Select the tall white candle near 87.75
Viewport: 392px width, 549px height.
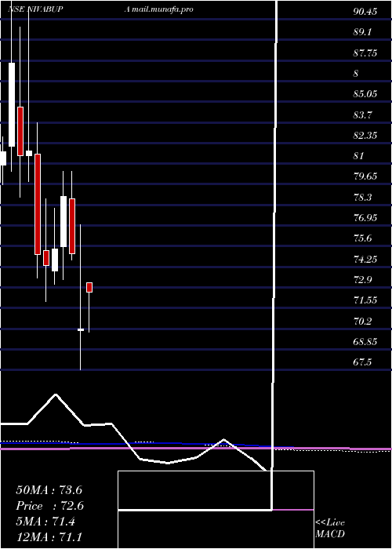point(12,104)
